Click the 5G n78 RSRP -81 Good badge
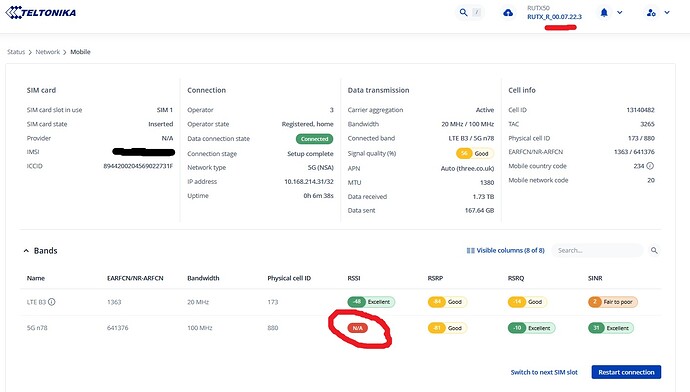Image resolution: width=690 pixels, height=392 pixels. (447, 328)
